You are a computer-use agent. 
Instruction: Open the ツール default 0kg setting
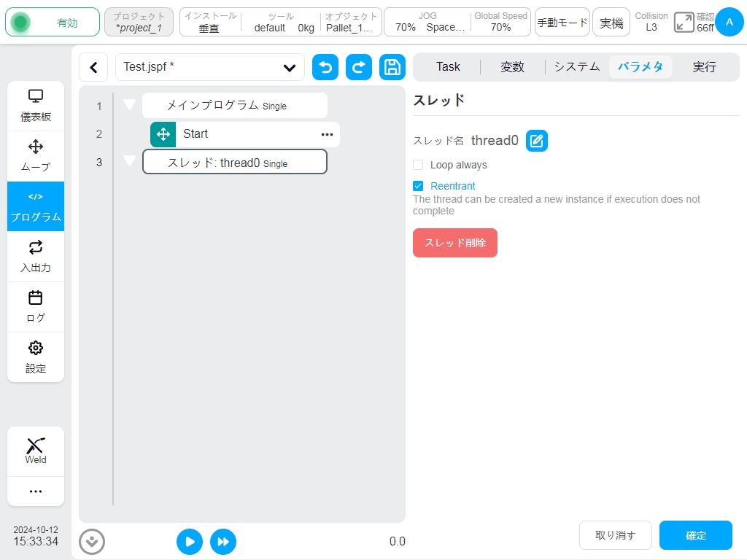[x=282, y=22]
